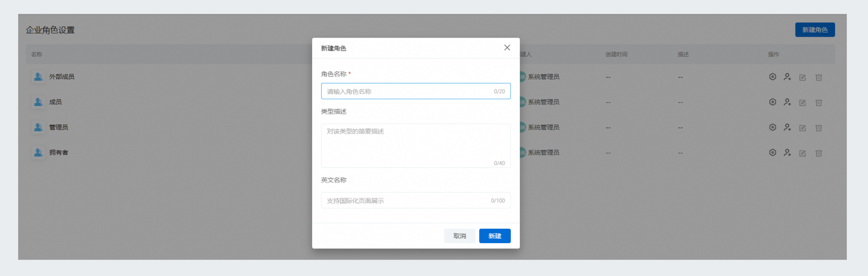
Task: Edit icon in 外部成员 row
Action: [803, 77]
